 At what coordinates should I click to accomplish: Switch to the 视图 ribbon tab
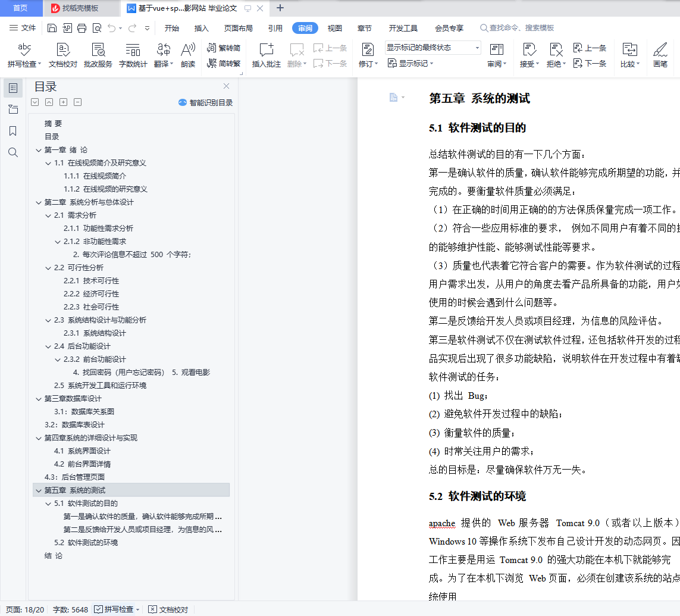[334, 28]
